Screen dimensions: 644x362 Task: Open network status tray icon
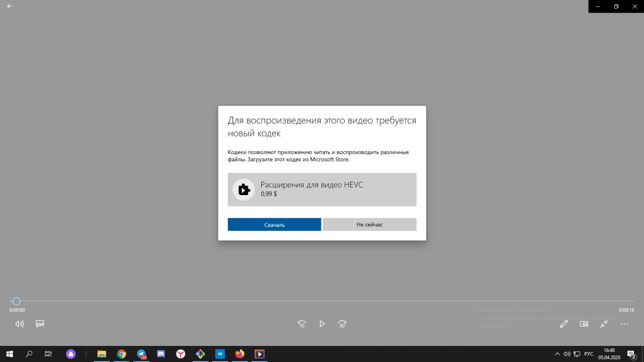577,354
